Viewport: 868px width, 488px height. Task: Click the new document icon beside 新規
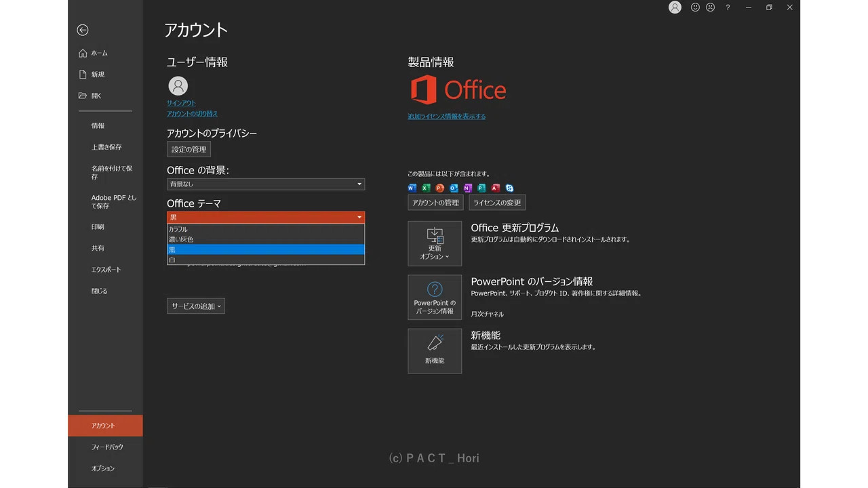point(83,75)
